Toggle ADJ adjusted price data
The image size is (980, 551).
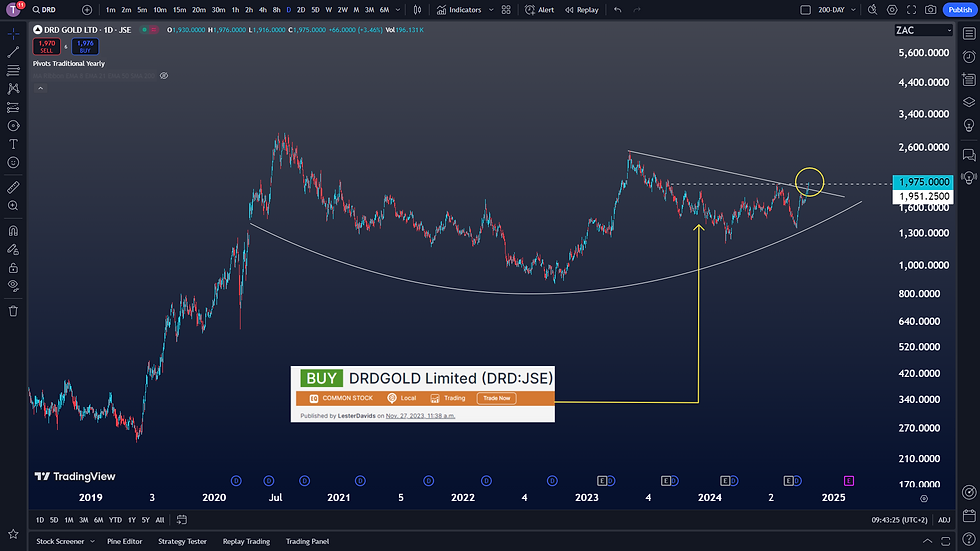click(x=944, y=520)
